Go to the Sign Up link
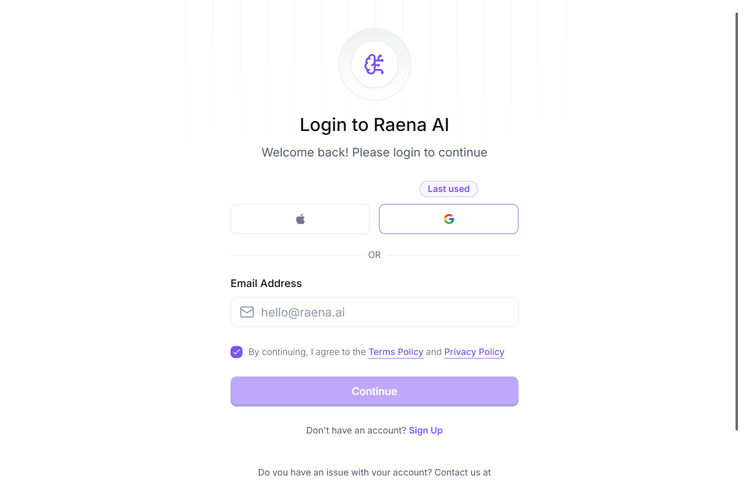 [426, 430]
